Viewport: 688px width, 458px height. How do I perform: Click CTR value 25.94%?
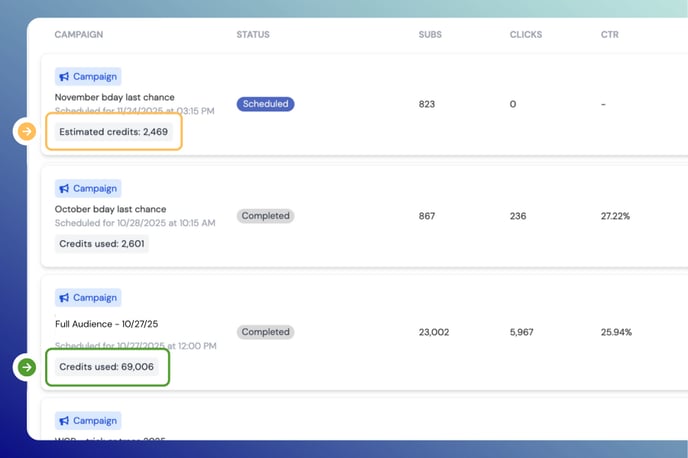tap(616, 332)
